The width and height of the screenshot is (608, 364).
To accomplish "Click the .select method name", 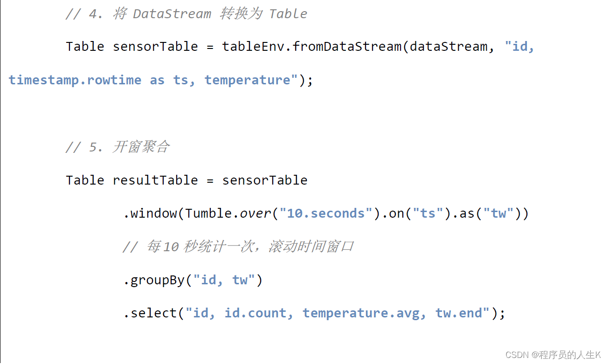I will pyautogui.click(x=152, y=313).
